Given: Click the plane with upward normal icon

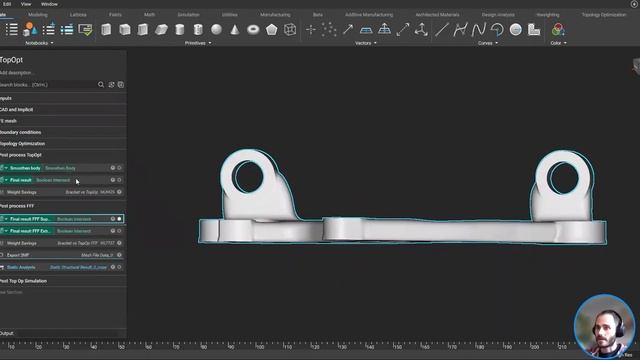Looking at the screenshot, I should (384, 29).
